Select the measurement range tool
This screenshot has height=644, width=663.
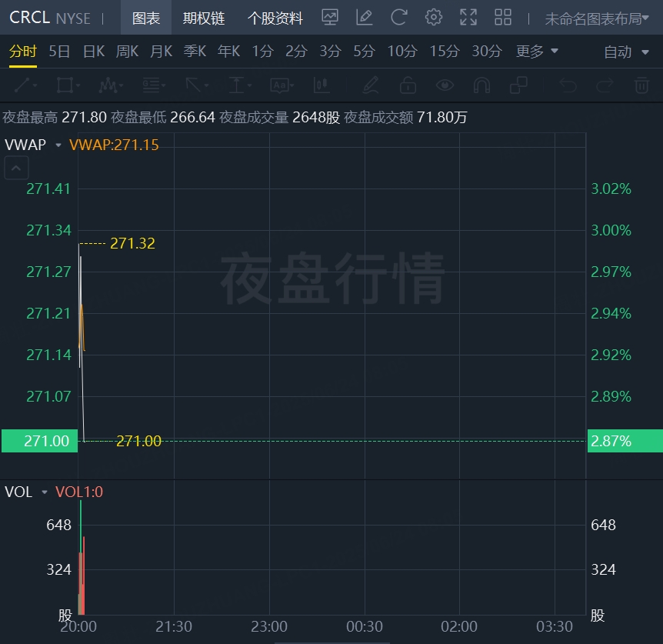pyautogui.click(x=240, y=85)
